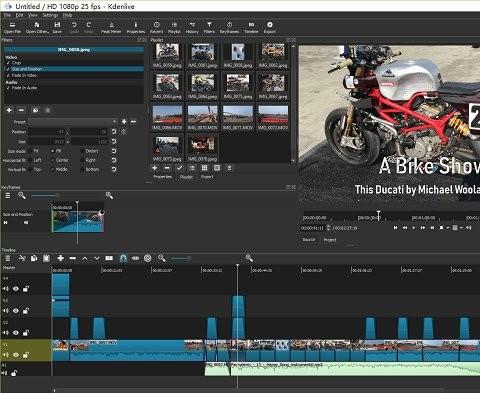Open the Peak Meter panel

coord(111,27)
